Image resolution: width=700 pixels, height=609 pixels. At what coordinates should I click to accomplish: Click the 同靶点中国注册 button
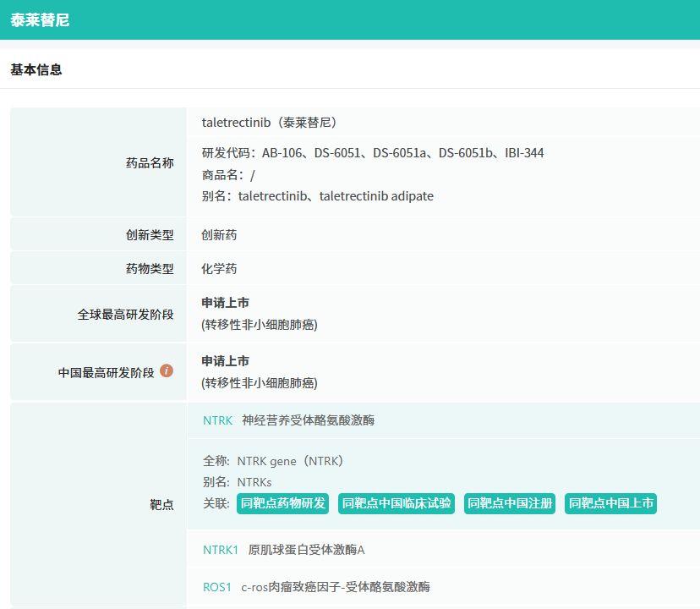tap(509, 503)
